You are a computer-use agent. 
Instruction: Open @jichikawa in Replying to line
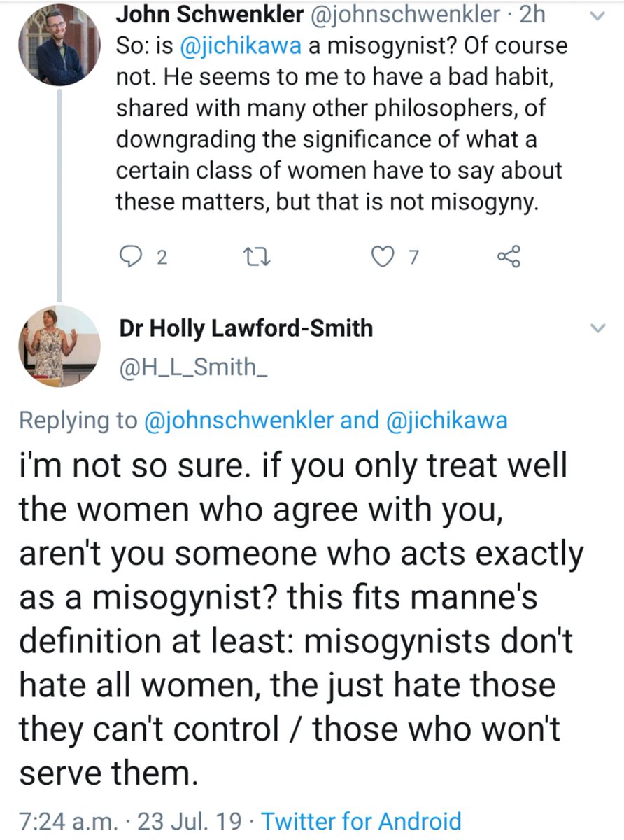pos(446,421)
